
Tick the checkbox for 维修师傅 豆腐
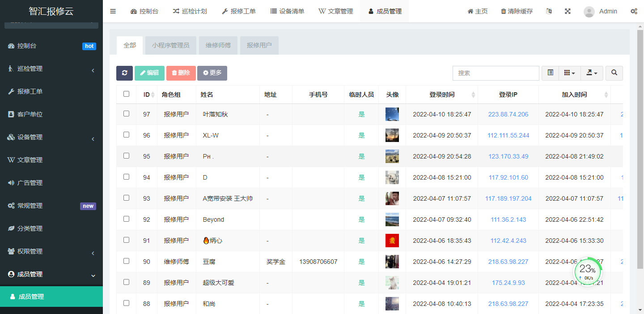[127, 261]
